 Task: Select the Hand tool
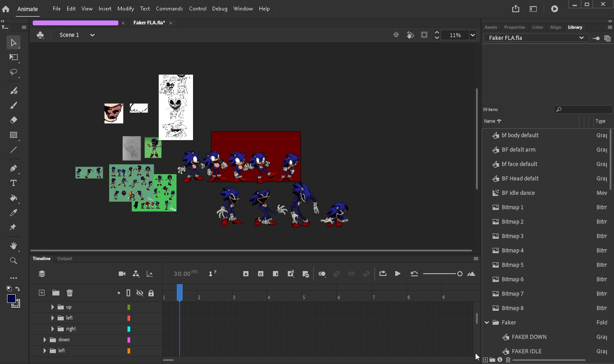click(14, 245)
